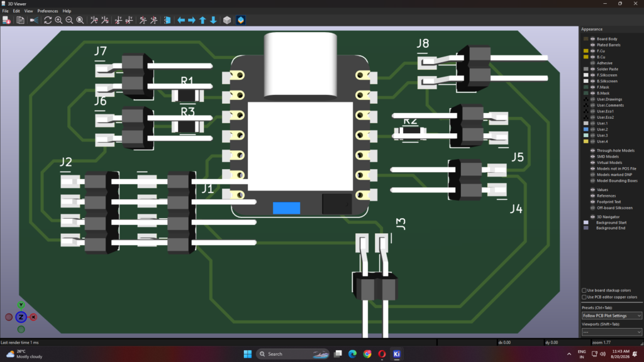Click the Windows Start button

(x=248, y=354)
